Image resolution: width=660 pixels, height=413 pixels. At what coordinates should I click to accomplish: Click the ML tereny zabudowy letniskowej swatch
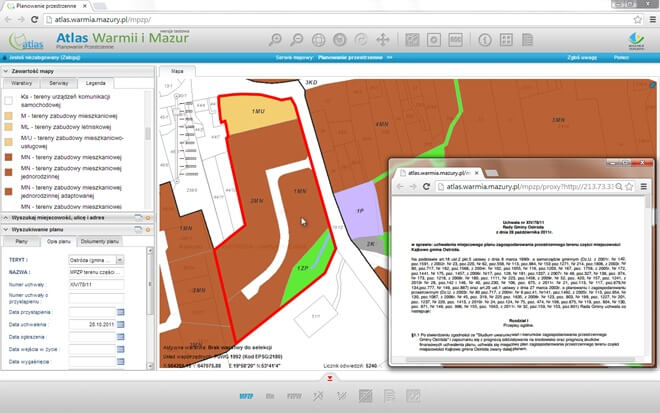coord(10,128)
